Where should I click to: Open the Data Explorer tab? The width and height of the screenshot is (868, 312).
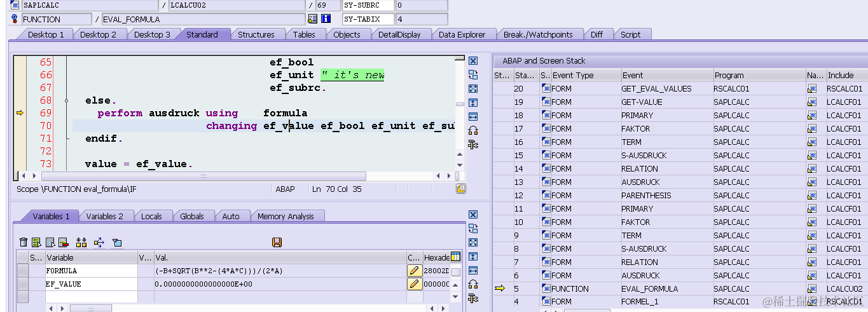tap(462, 34)
